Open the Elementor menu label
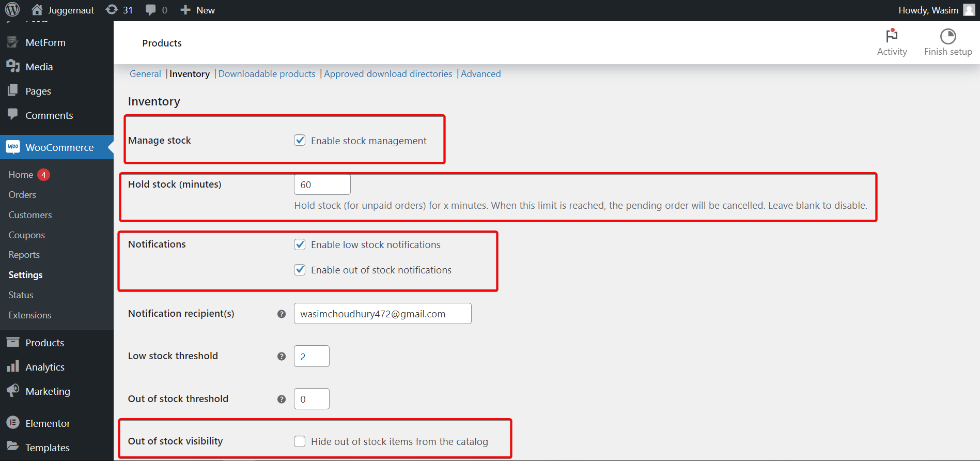The height and width of the screenshot is (461, 980). 48,423
